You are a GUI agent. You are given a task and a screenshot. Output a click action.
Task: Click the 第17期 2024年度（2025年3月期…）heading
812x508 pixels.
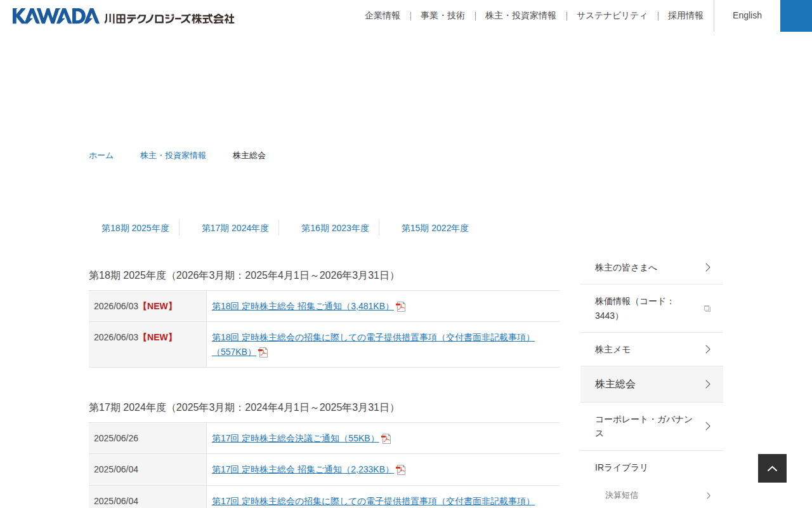[244, 408]
